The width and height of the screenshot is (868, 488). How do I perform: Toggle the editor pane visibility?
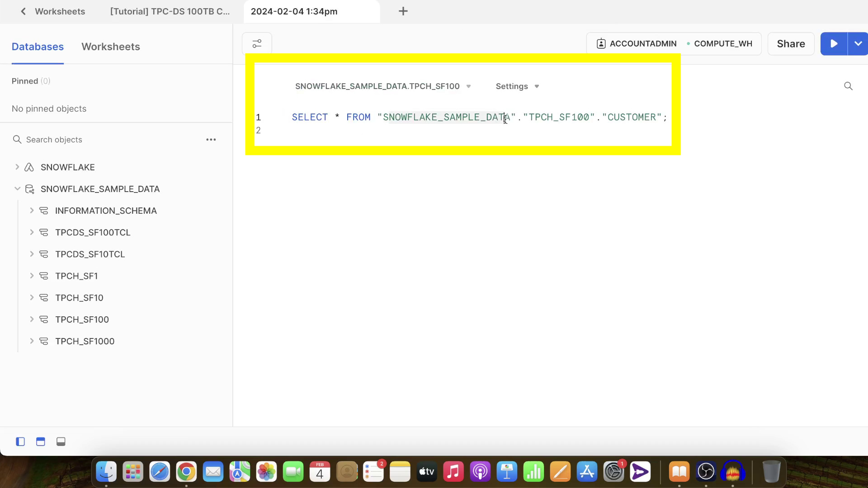tap(41, 441)
